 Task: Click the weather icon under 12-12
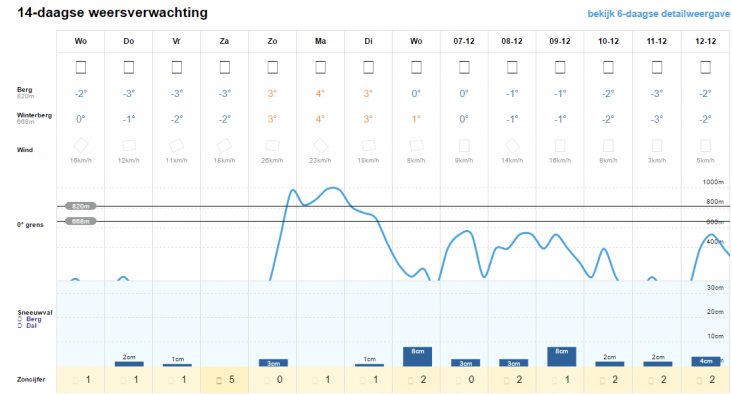click(x=705, y=67)
